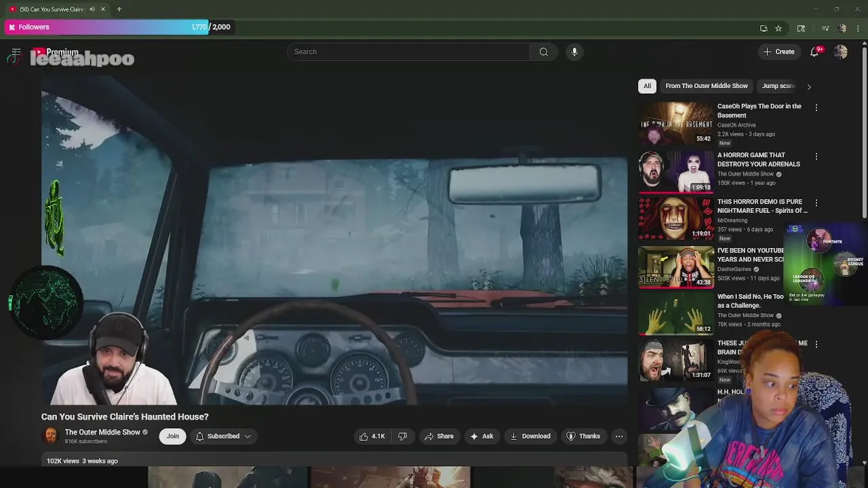Click the Thanks button
868x488 pixels.
(583, 436)
